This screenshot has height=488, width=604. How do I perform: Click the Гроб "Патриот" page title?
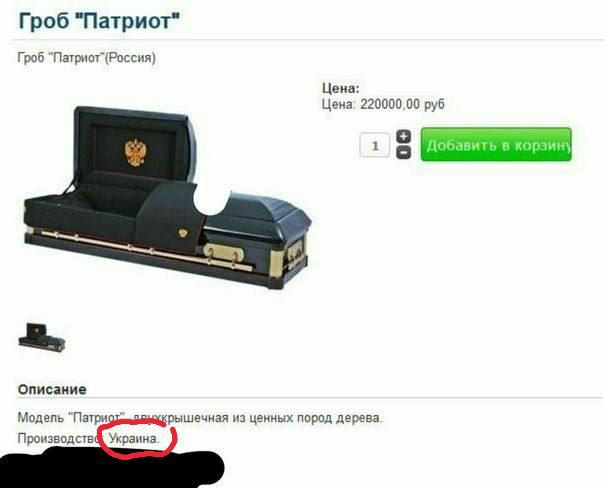(x=99, y=21)
